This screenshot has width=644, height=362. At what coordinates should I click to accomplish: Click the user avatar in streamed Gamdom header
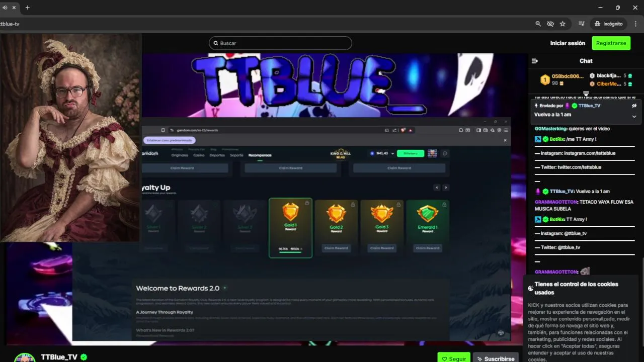click(432, 153)
